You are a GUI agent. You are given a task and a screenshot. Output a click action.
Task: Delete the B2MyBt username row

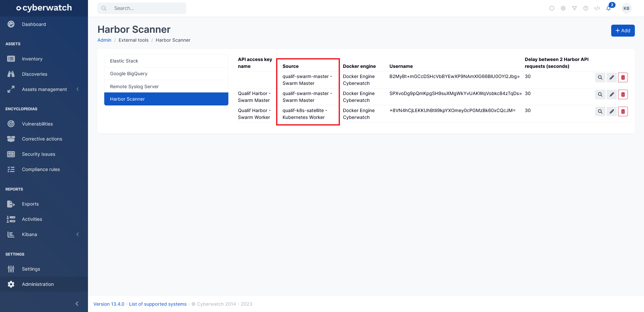coord(623,77)
